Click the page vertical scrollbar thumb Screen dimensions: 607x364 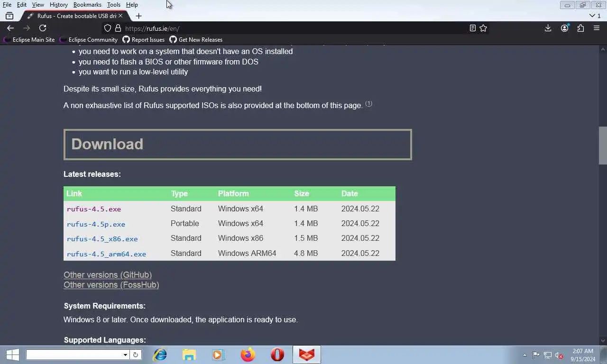(603, 146)
